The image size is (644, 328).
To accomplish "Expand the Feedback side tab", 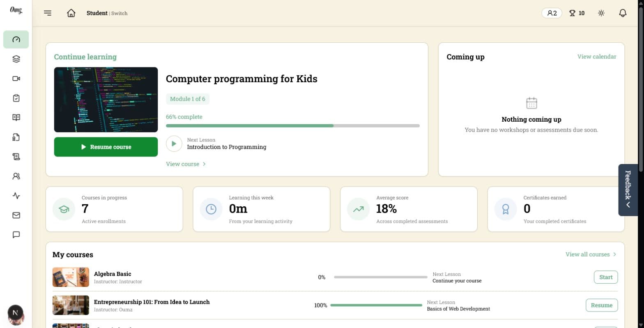I will tap(628, 190).
